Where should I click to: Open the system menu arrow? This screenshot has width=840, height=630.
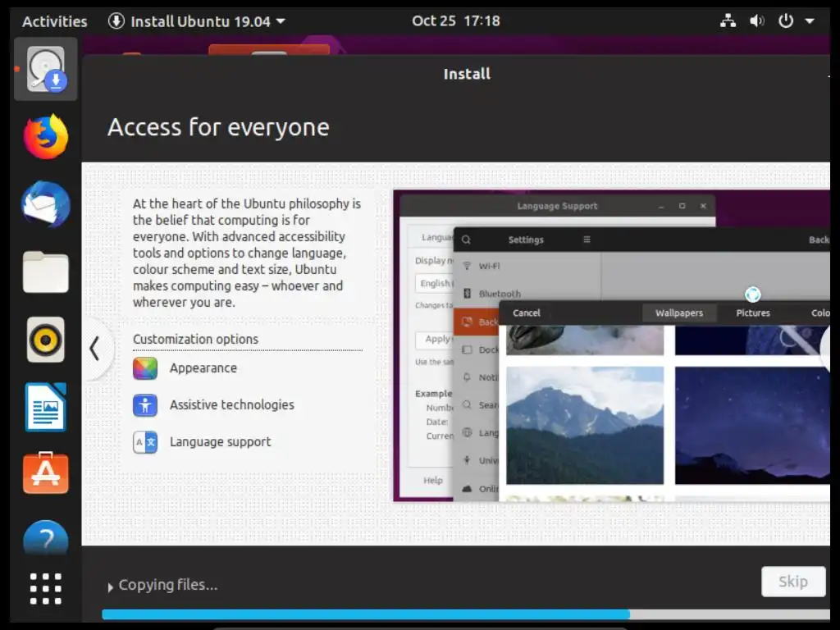(x=810, y=21)
